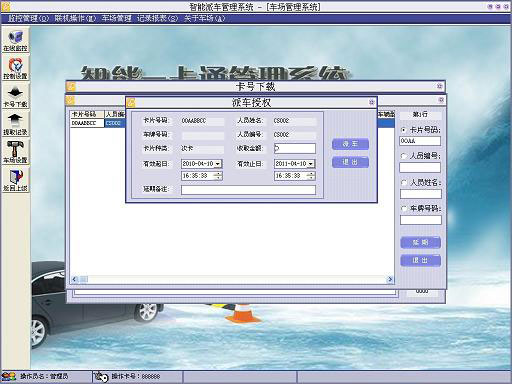Click the 卡号下载 down-arrow sidebar icon
Viewport: 512px width, 384px height.
coord(15,96)
